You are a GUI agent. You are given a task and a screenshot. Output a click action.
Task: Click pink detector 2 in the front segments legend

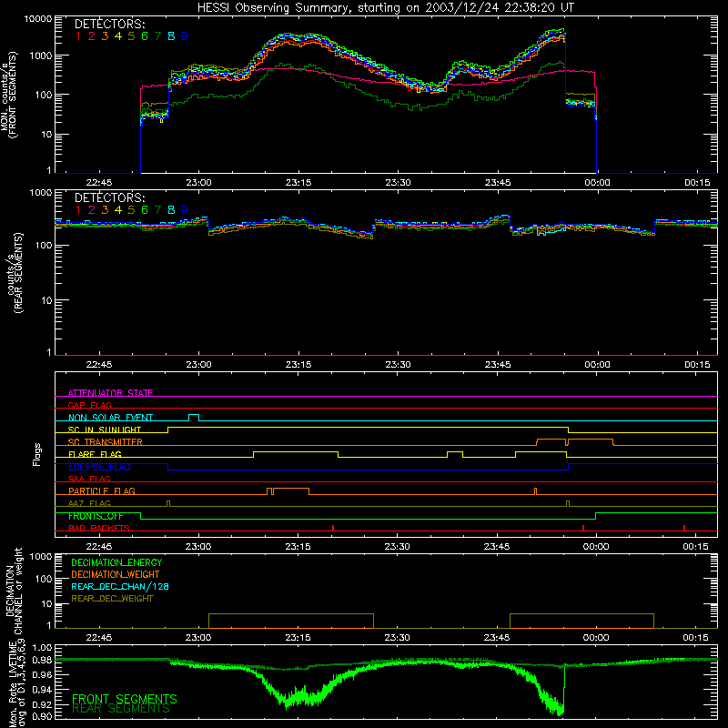92,36
